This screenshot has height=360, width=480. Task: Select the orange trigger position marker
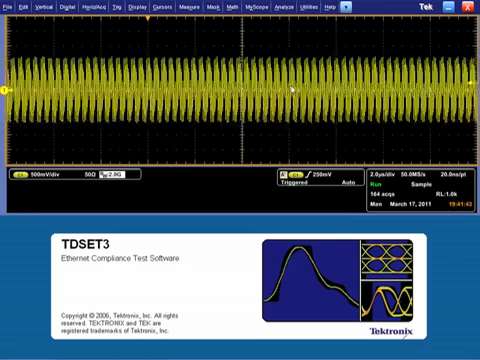[x=148, y=18]
